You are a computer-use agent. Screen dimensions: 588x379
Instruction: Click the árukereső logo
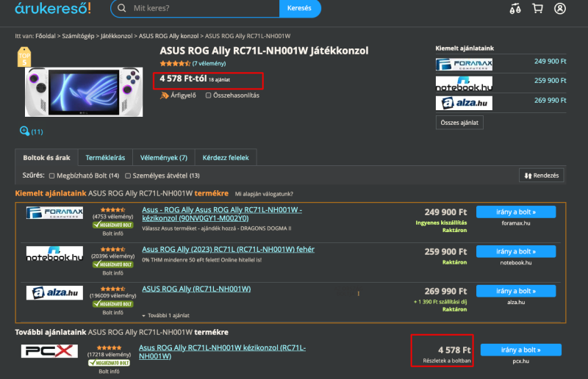(x=53, y=8)
